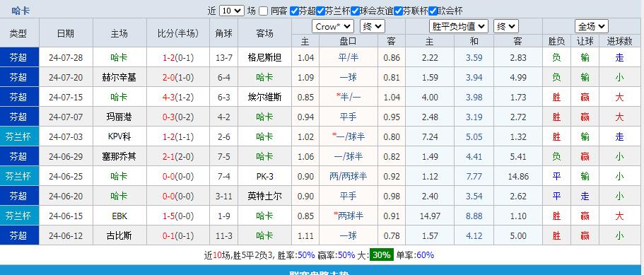Click the 两/两球半 handicap in PK-3 row

(x=349, y=177)
